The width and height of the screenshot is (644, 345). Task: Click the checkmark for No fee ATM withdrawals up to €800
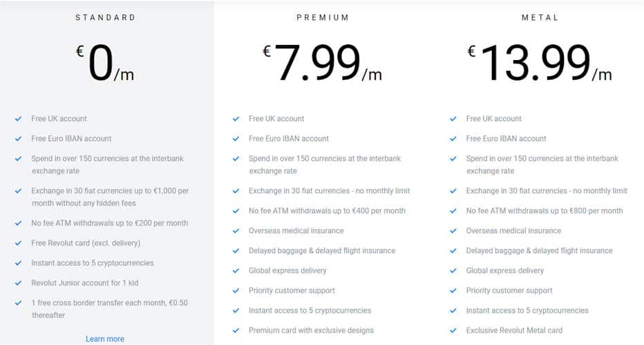pos(453,211)
